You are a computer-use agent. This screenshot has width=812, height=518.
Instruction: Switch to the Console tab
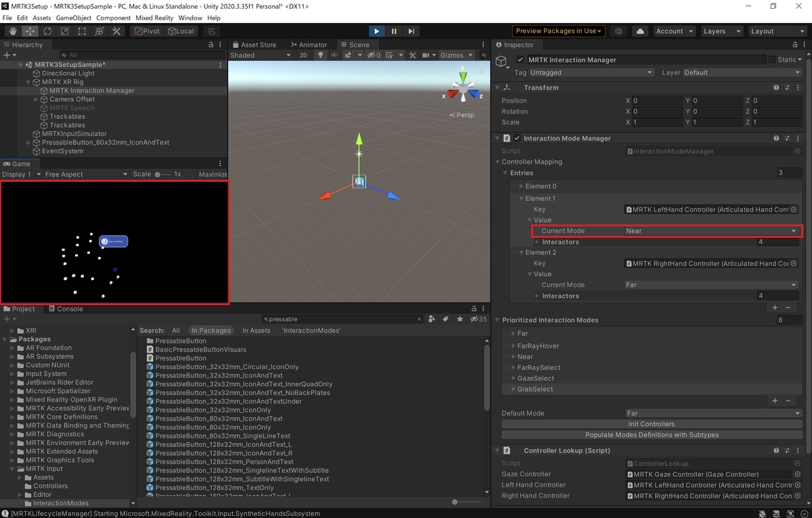pyautogui.click(x=65, y=308)
